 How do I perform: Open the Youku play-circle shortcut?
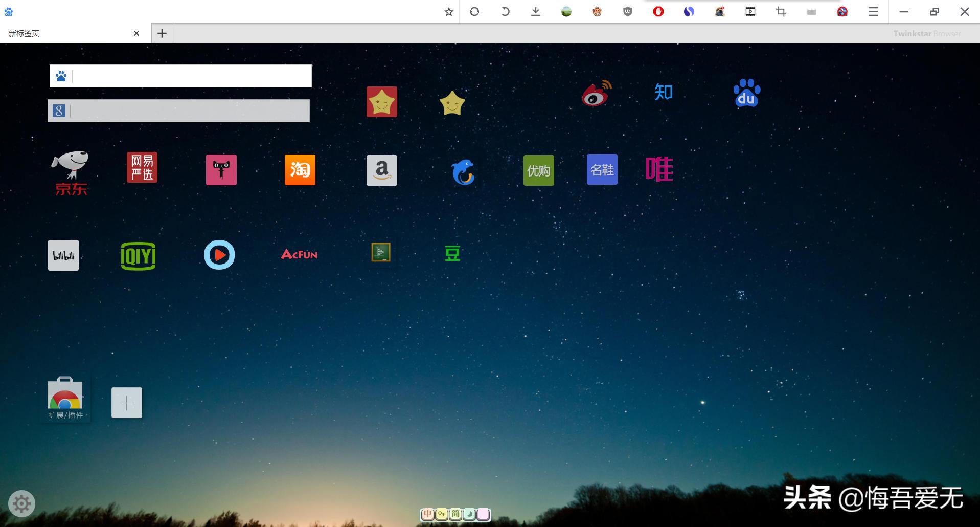click(219, 255)
